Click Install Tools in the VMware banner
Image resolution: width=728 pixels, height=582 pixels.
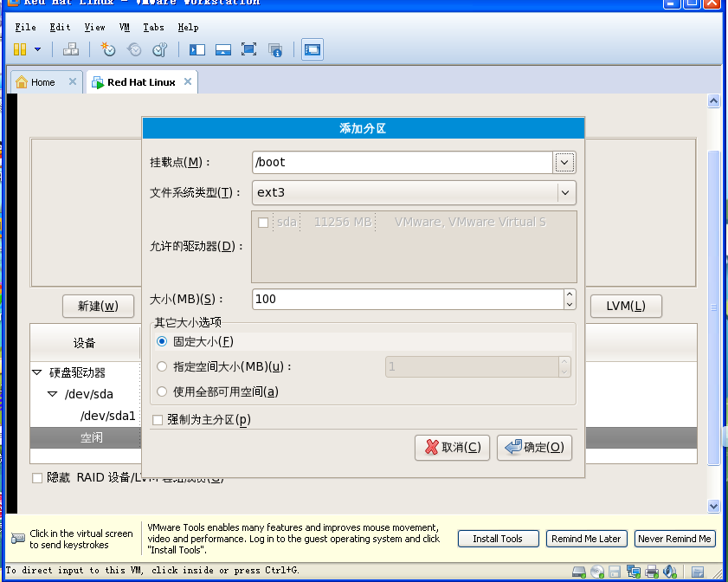(x=498, y=539)
